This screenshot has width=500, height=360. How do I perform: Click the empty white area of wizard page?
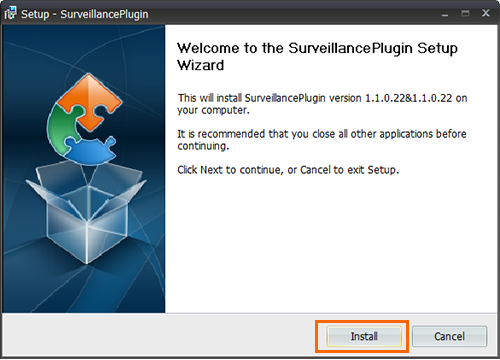332,247
